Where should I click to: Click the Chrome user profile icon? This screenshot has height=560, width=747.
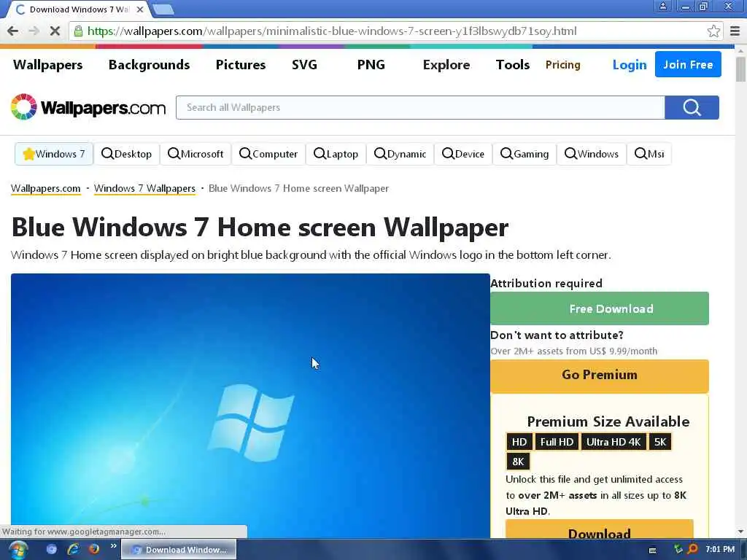point(662,6)
